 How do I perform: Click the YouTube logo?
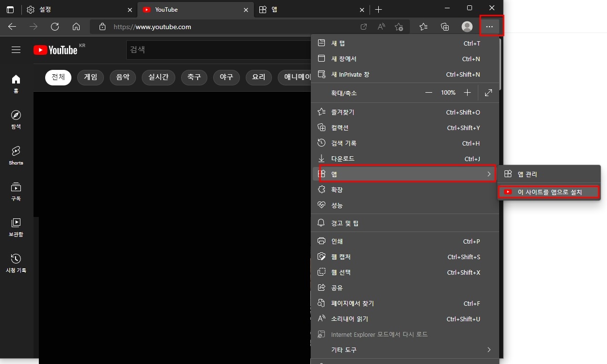(55, 50)
